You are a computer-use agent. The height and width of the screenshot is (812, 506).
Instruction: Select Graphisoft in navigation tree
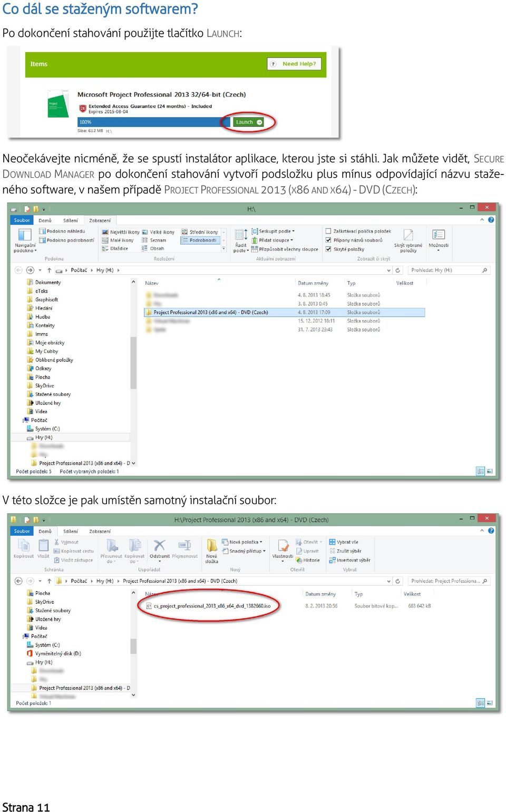click(46, 299)
